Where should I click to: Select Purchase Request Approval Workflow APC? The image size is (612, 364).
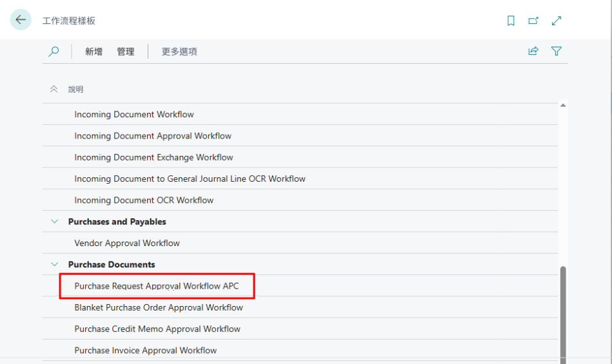click(300, 285)
